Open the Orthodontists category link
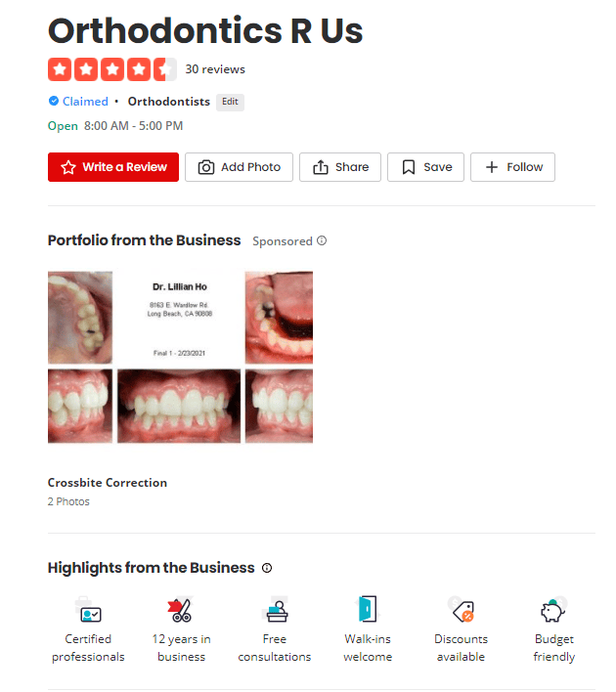This screenshot has height=692, width=616. click(169, 102)
